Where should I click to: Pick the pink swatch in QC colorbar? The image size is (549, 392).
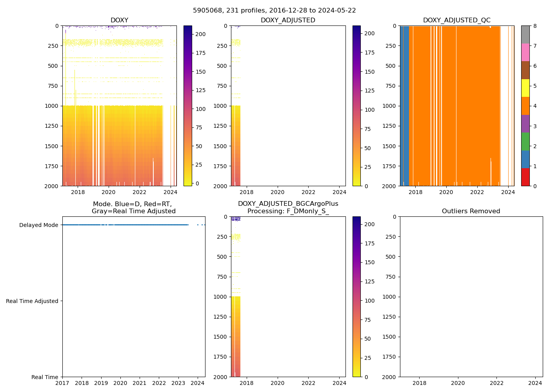point(525,52)
